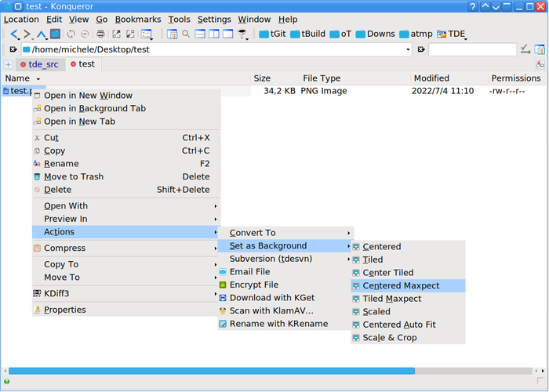Sort by the Modified column header
The image size is (549, 392).
(x=449, y=78)
